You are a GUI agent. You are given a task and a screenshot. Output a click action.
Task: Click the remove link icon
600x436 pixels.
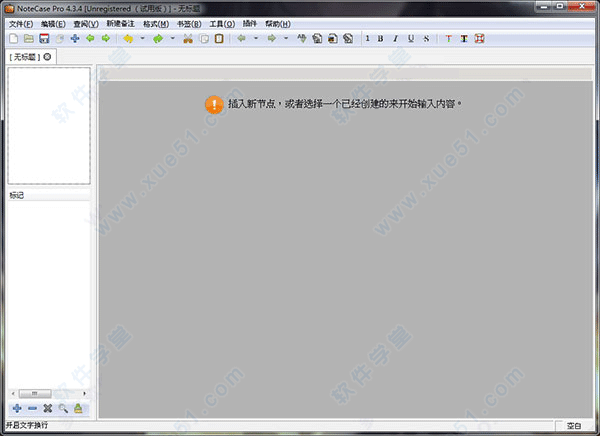click(348, 38)
